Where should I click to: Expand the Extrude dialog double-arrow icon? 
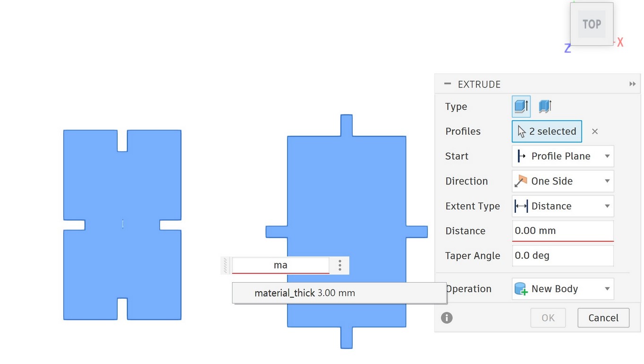click(x=632, y=84)
